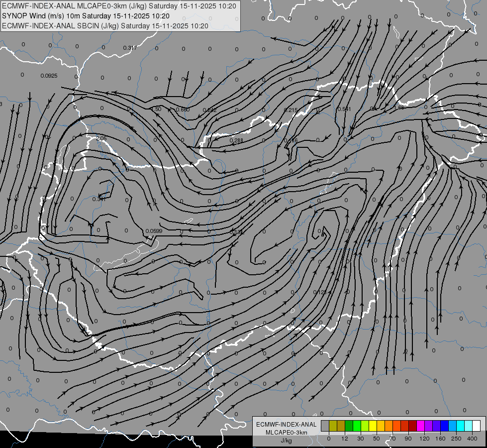Click the map value 0.341

[x=99, y=199]
